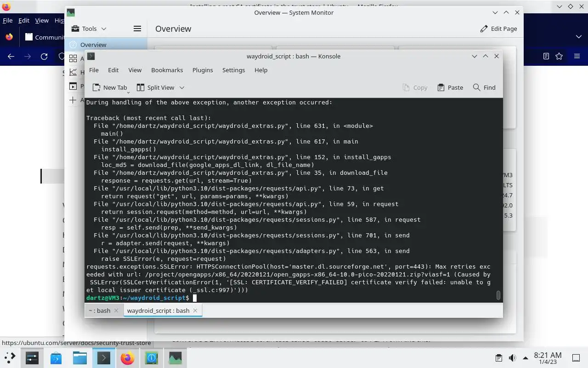Click Edit Page in System Monitor

click(x=498, y=29)
